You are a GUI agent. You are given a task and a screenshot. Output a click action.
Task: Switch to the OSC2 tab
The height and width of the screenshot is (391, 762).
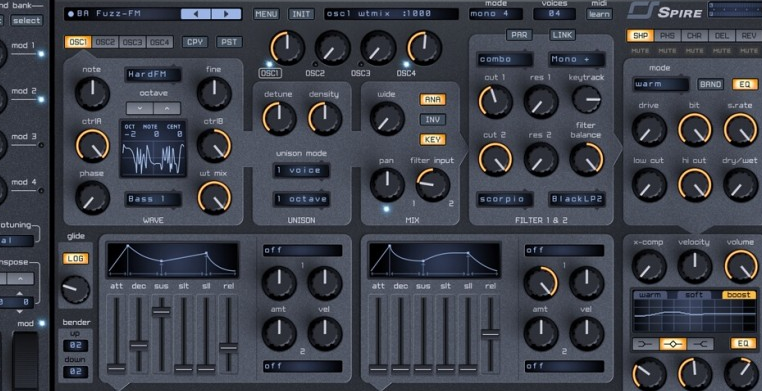click(x=105, y=42)
